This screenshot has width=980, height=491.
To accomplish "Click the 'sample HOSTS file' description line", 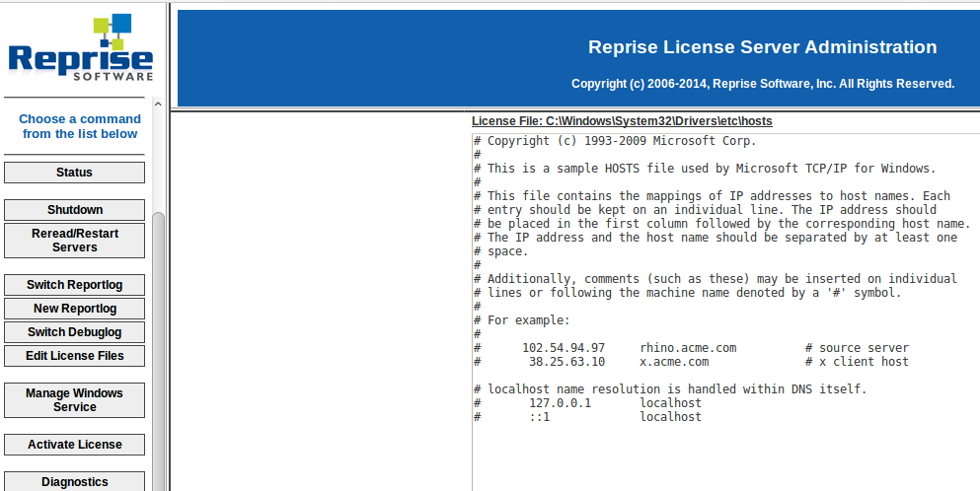I will tap(705, 169).
